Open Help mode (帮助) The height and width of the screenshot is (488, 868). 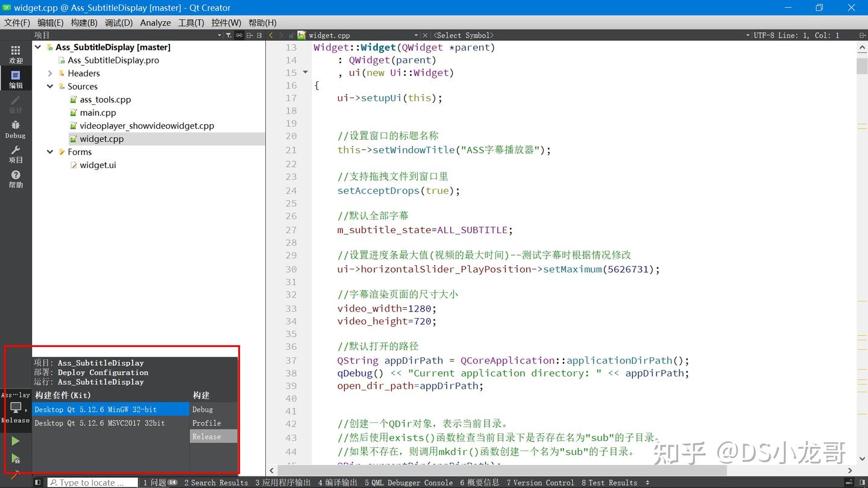pos(16,179)
